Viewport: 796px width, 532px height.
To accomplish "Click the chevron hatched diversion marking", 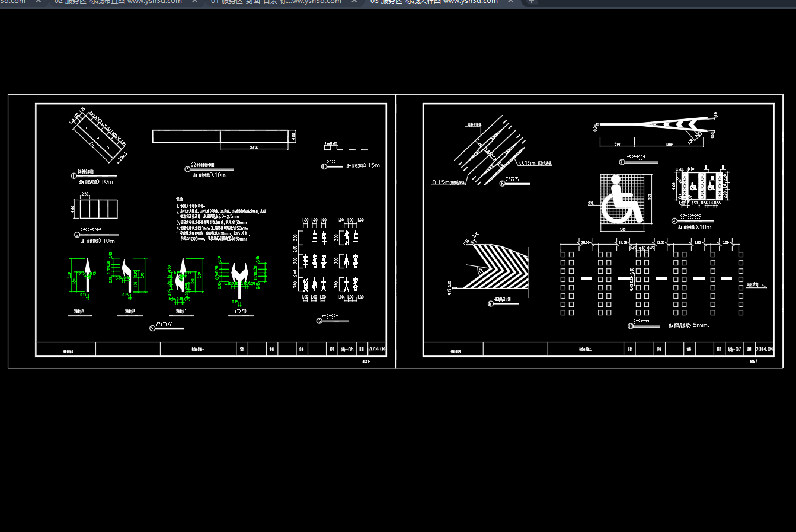I will pyautogui.click(x=495, y=265).
